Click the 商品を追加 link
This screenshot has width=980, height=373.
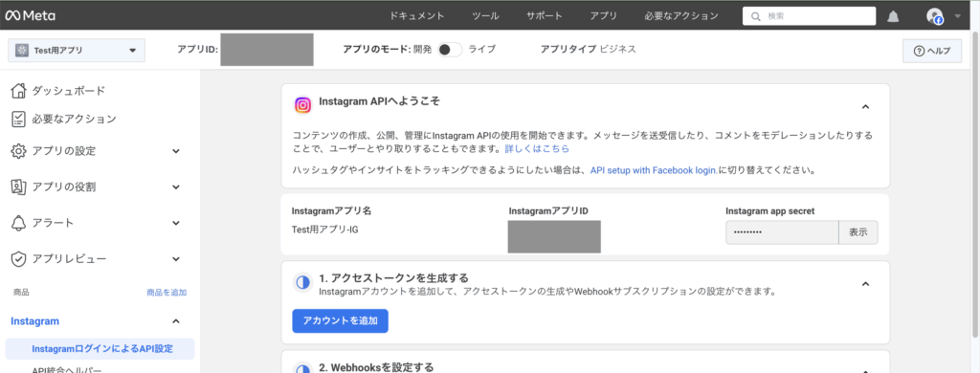pyautogui.click(x=167, y=293)
